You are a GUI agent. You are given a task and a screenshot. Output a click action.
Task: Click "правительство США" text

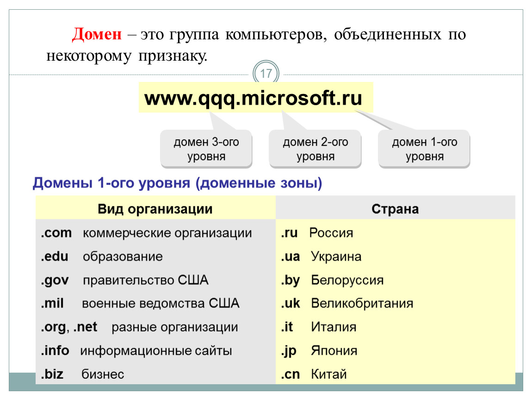(x=146, y=280)
